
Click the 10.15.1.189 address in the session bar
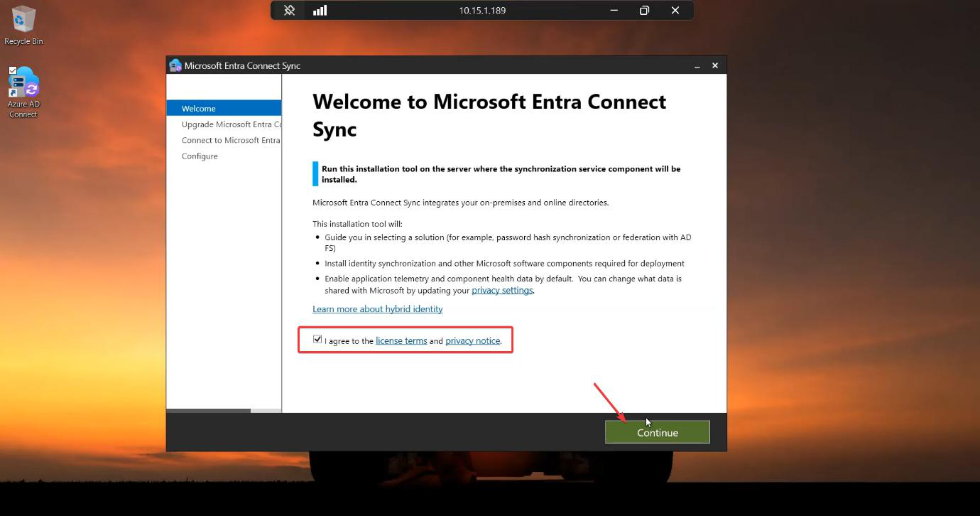482,11
